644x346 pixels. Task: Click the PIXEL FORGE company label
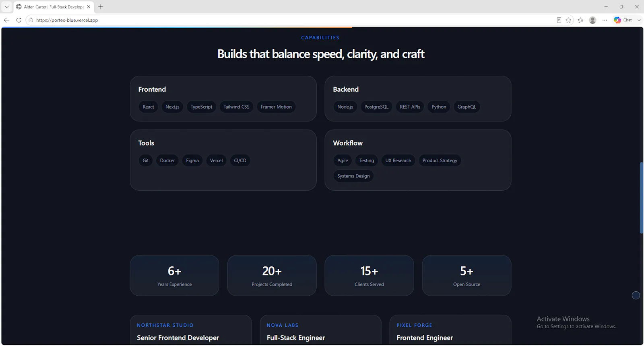tap(414, 325)
